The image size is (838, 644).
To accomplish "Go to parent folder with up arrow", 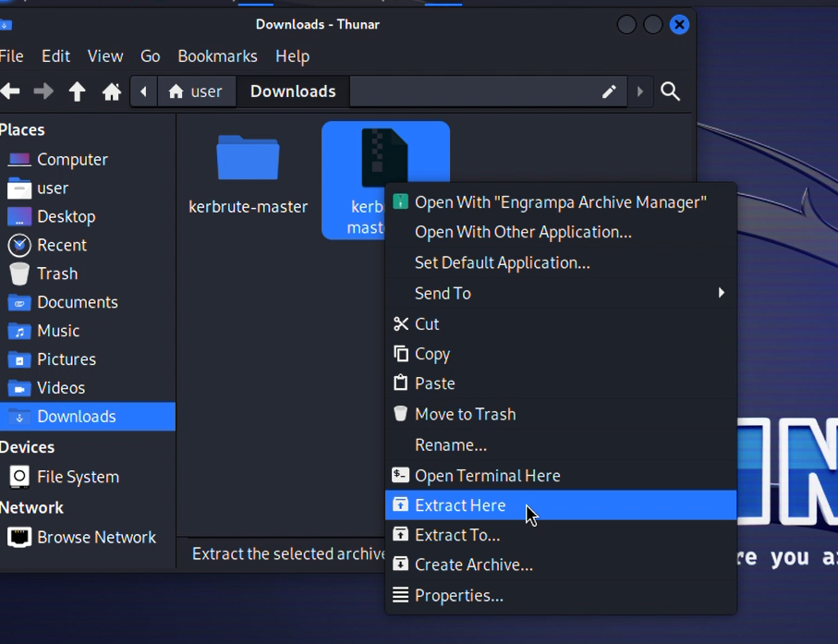I will tap(77, 91).
